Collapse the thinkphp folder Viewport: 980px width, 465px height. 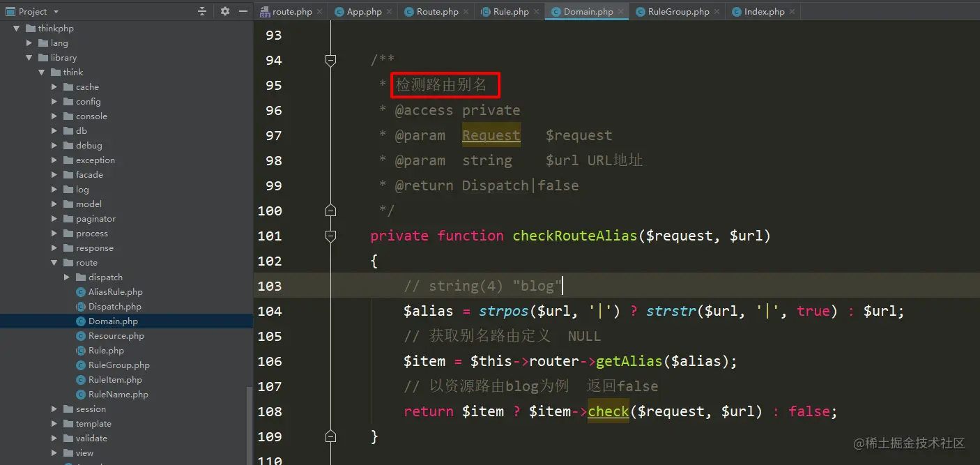tap(17, 29)
